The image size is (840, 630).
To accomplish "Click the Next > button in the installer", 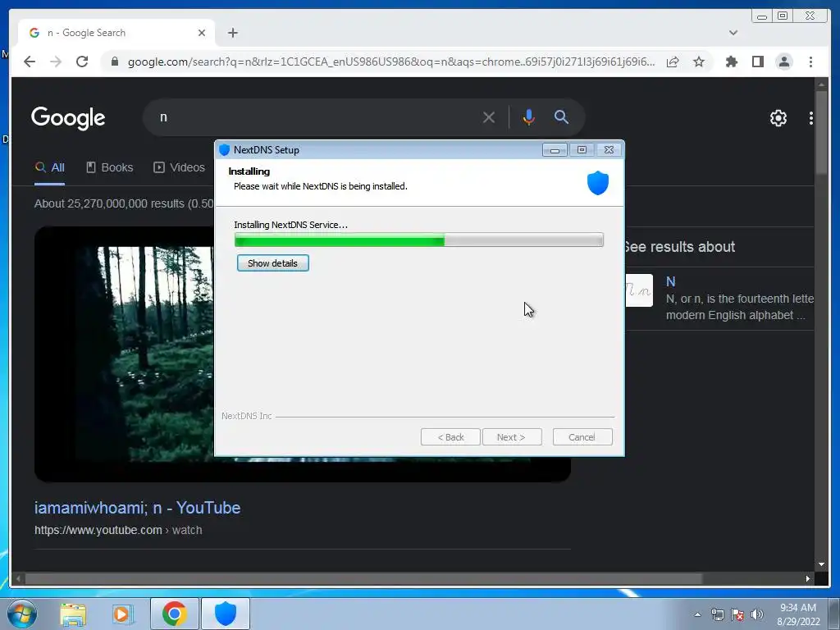I will [511, 437].
